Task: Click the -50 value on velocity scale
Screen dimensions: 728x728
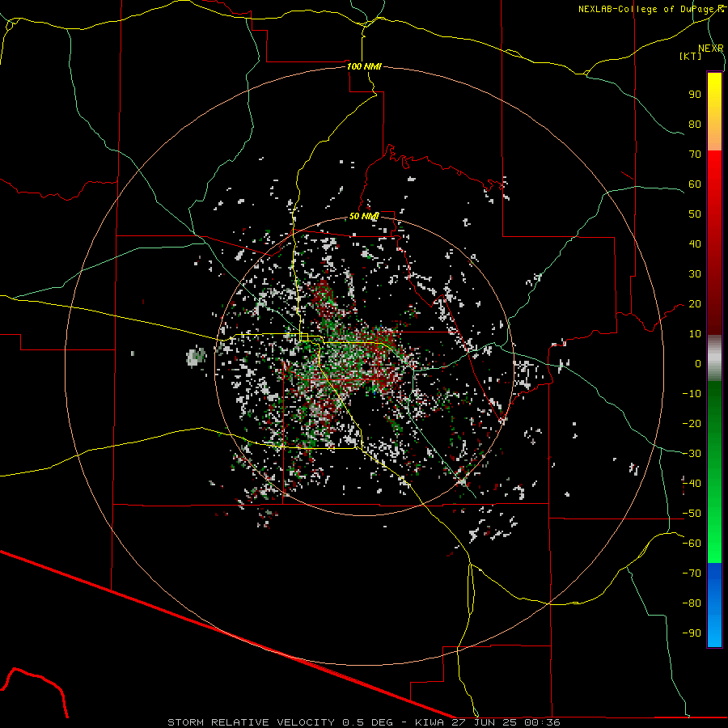Action: pyautogui.click(x=692, y=514)
